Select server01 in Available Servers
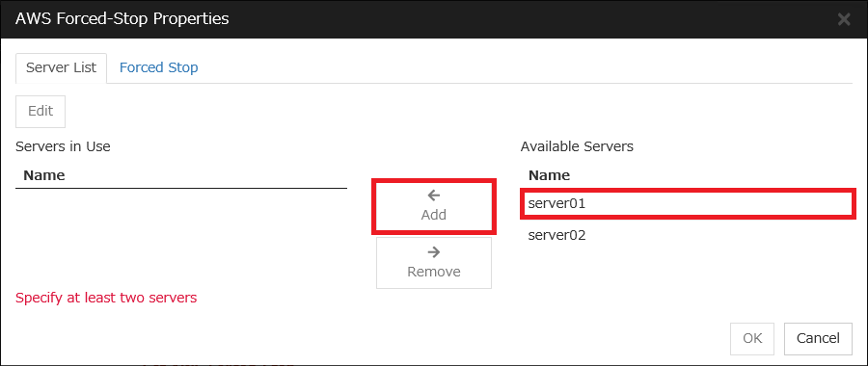This screenshot has height=366, width=868. (x=687, y=203)
